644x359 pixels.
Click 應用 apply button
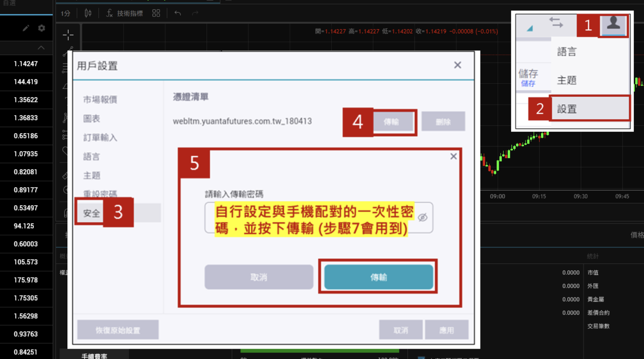(447, 330)
